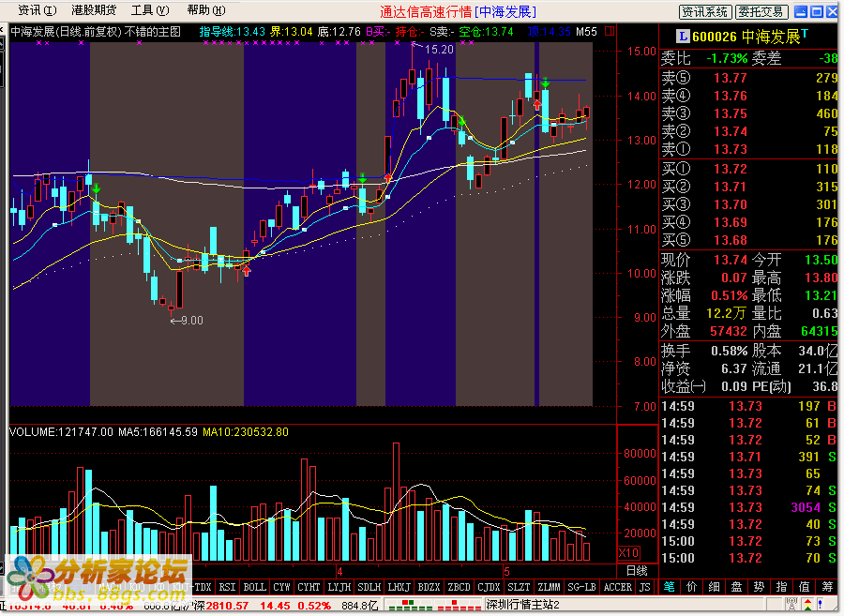Select the 指 index tab

point(781,587)
